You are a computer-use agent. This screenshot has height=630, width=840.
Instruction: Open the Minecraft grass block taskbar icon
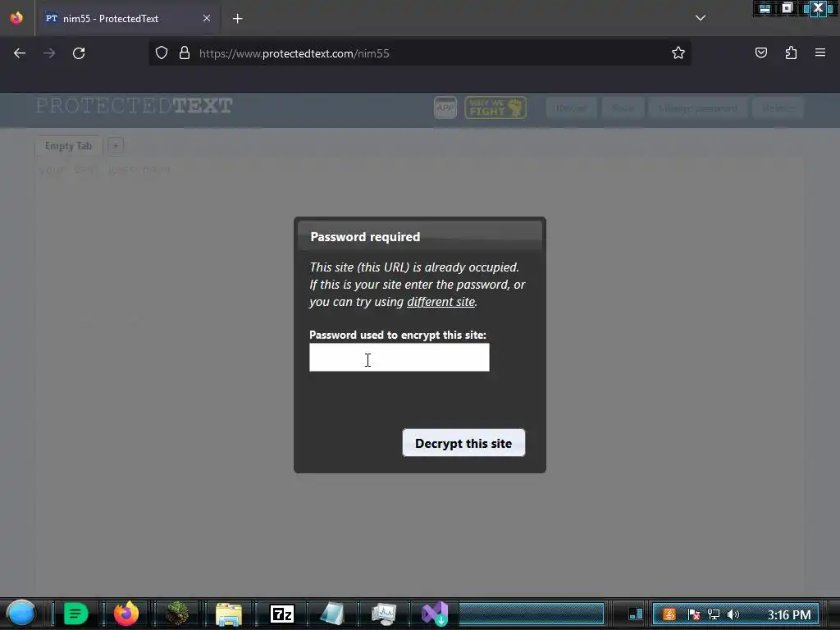tap(177, 614)
